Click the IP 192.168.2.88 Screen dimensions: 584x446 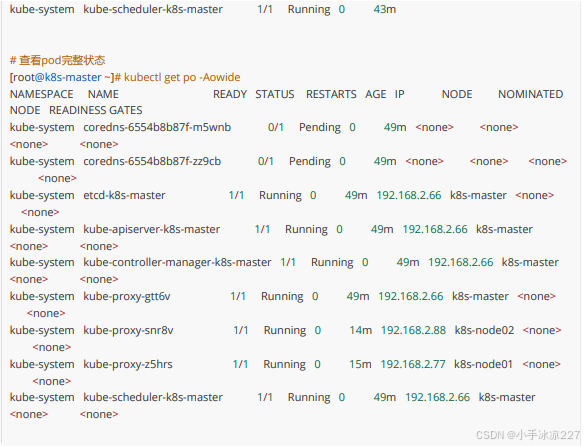pos(413,330)
